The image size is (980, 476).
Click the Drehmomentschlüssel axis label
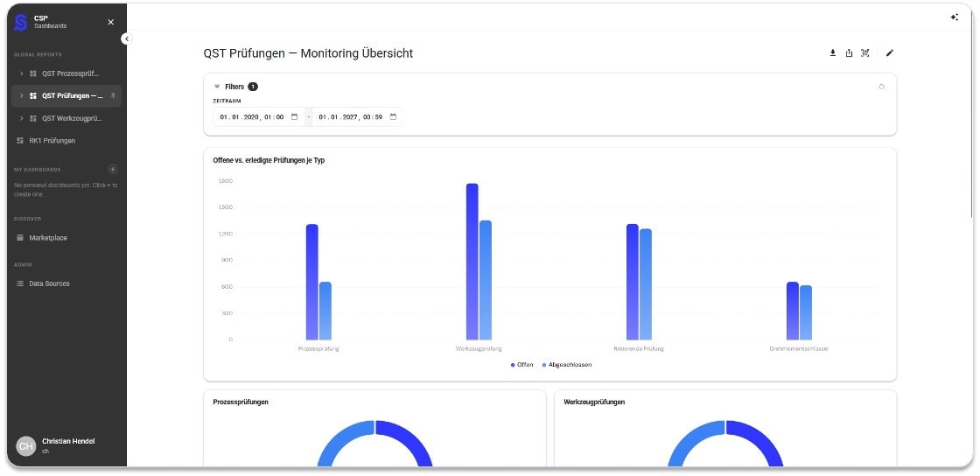click(799, 348)
